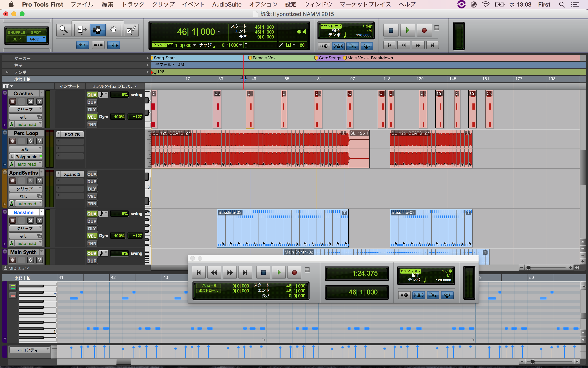Mute the Crashes track

tap(39, 101)
